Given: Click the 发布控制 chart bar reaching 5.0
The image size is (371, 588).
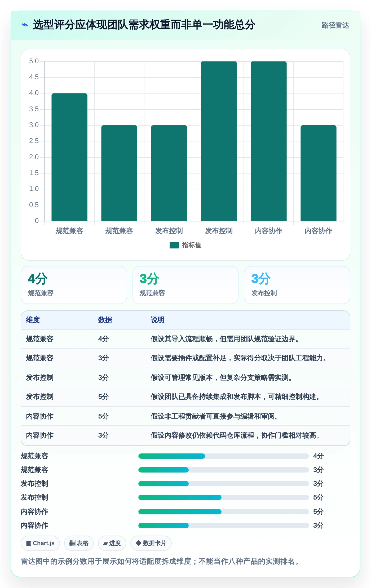Looking at the screenshot, I should [x=219, y=141].
